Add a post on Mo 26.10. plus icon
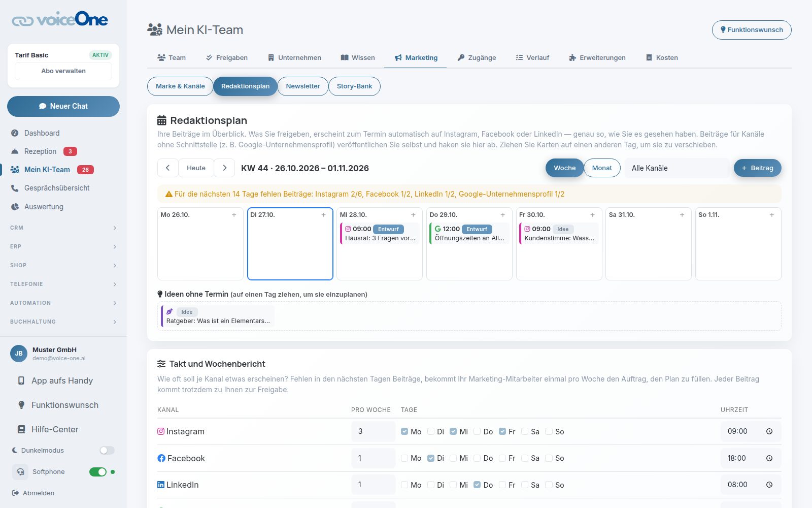The width and height of the screenshot is (812, 508). coord(234,215)
